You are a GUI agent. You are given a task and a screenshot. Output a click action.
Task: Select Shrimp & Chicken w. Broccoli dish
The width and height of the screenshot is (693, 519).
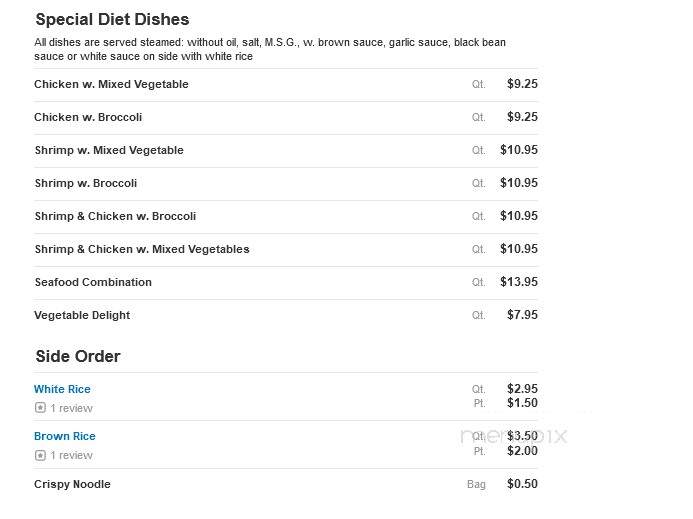tap(115, 216)
